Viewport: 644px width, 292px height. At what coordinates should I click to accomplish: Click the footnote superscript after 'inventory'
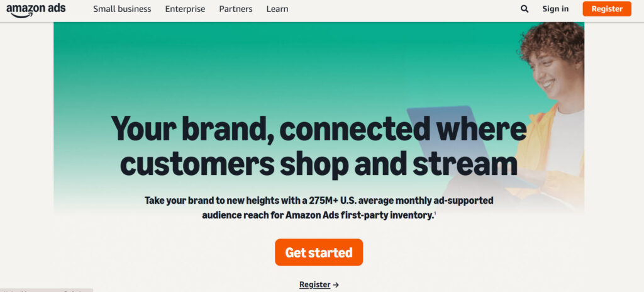435,213
